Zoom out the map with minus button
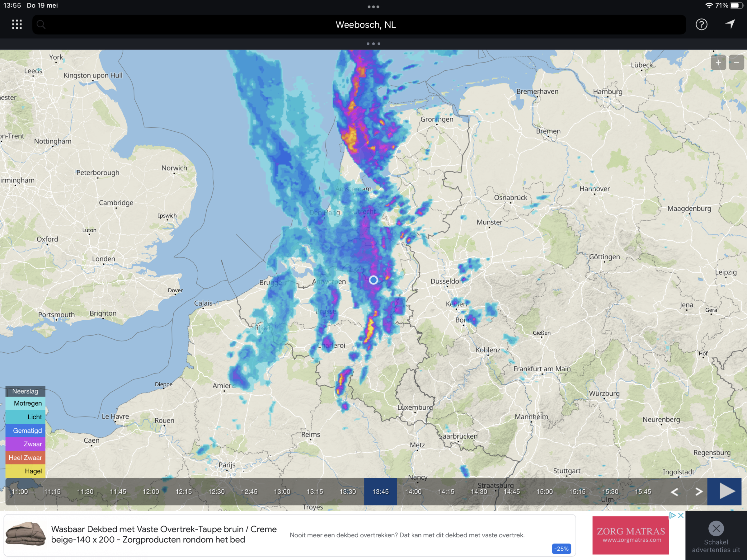The image size is (747, 560). [736, 63]
